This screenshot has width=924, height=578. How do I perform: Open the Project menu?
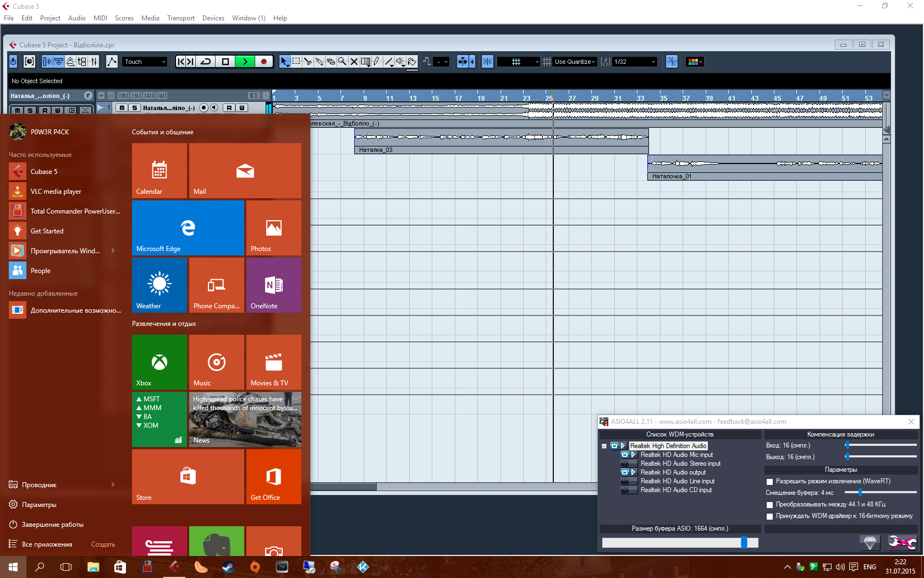point(50,18)
